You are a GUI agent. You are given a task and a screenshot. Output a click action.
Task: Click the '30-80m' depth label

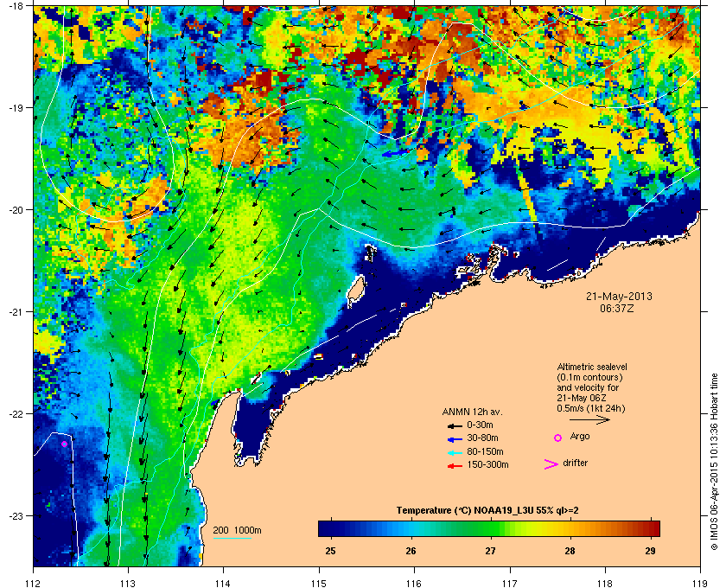point(482,438)
